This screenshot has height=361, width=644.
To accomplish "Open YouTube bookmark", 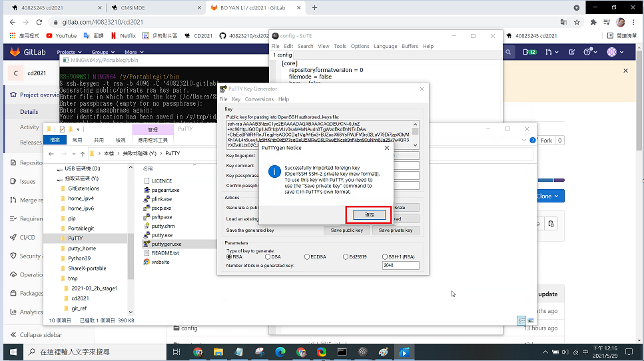I will 62,36.
